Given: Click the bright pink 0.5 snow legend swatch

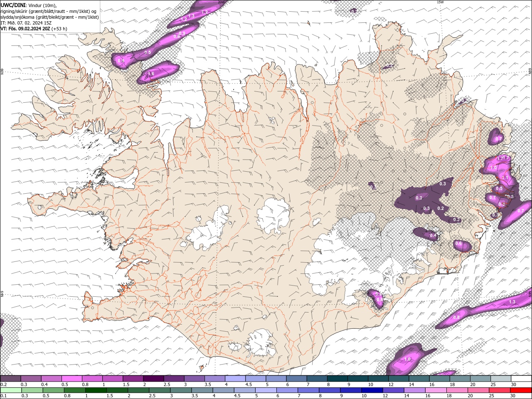Looking at the screenshot, I should (x=71, y=379).
